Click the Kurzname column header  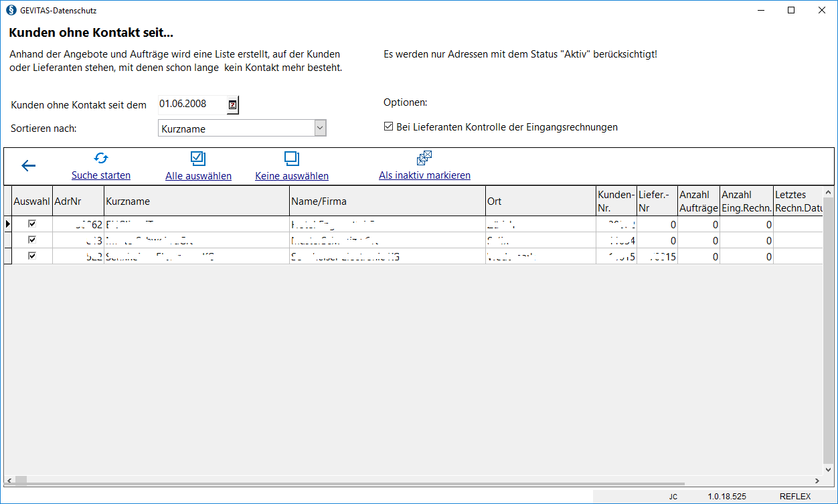click(x=197, y=201)
